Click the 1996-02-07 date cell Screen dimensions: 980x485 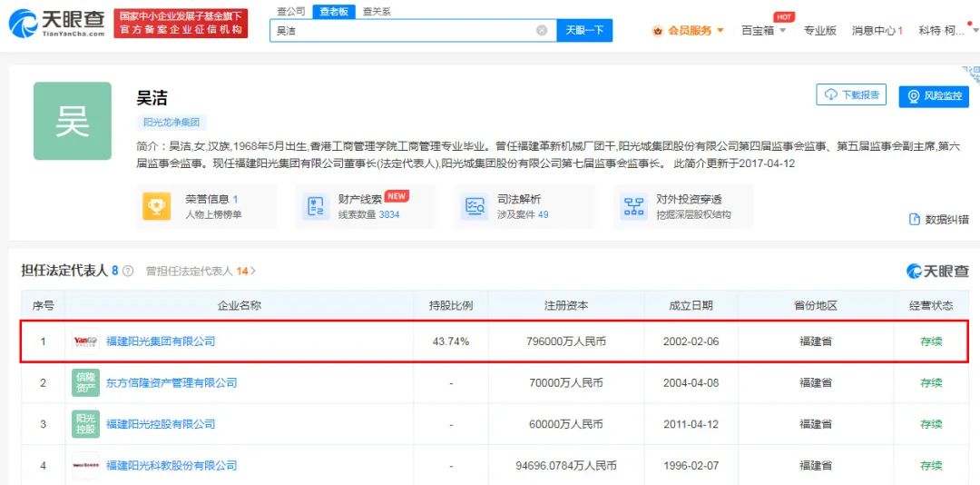[691, 466]
